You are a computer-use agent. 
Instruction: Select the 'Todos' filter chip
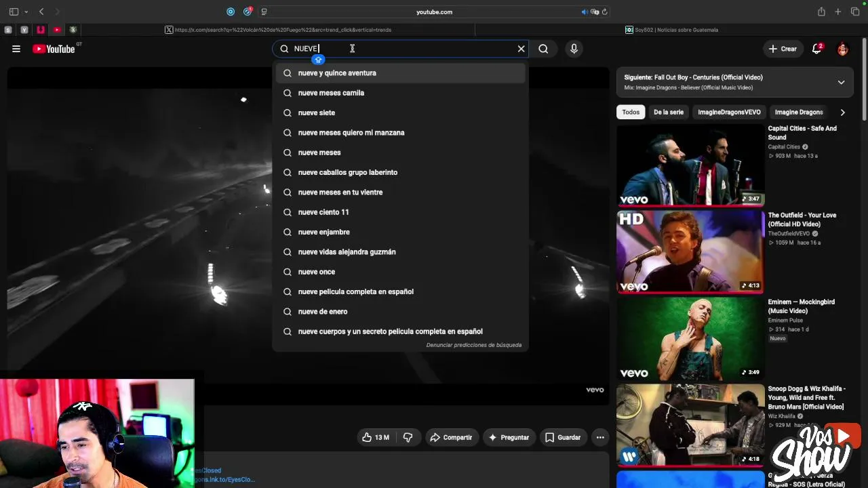tap(631, 113)
